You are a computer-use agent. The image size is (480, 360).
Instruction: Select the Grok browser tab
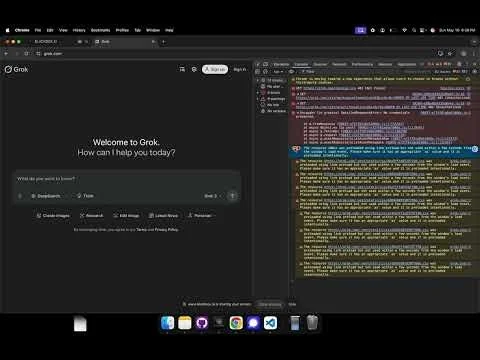pyautogui.click(x=125, y=42)
